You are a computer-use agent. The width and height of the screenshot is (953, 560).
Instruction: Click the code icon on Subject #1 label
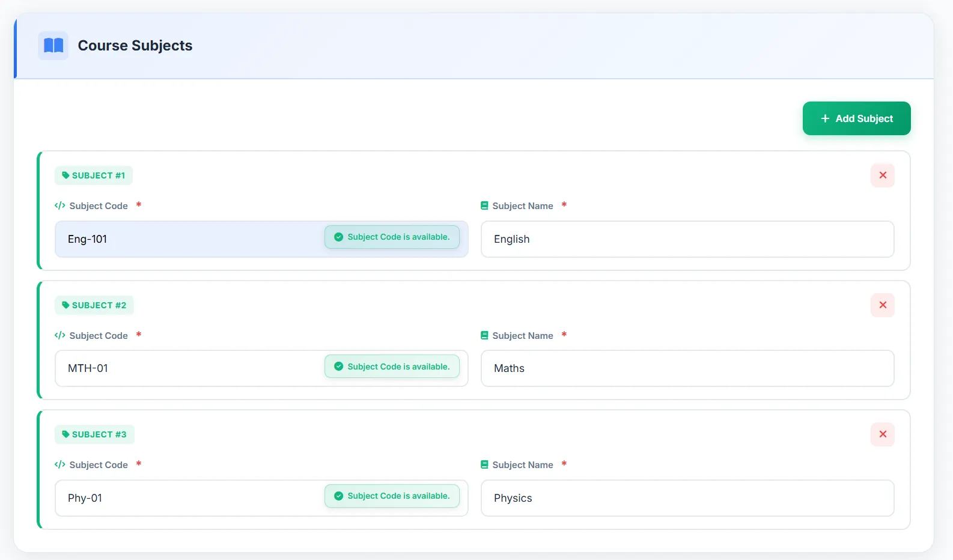60,205
